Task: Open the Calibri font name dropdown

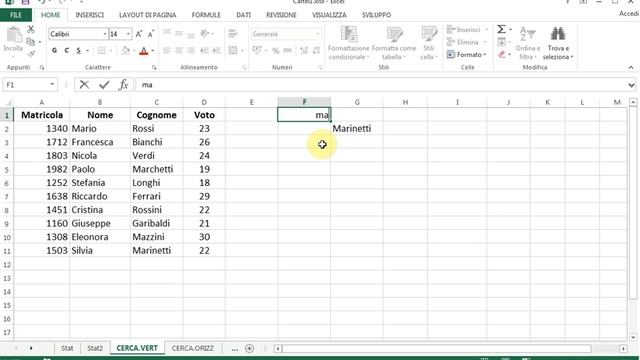Action: [104, 34]
